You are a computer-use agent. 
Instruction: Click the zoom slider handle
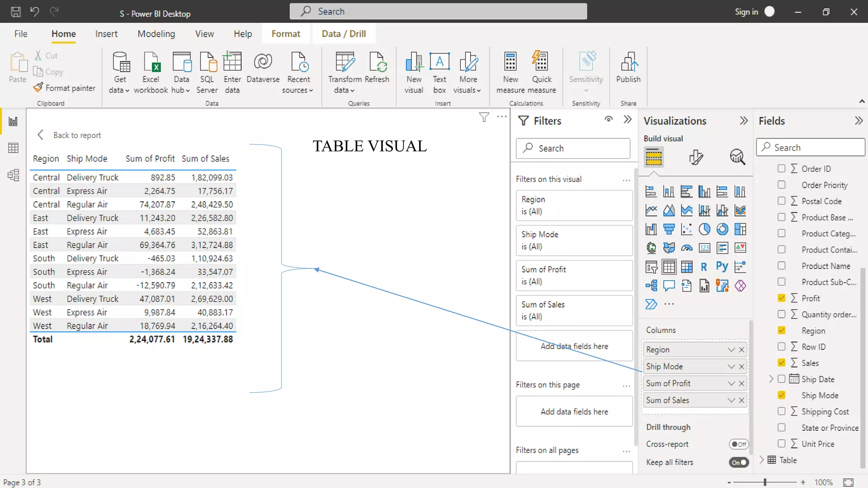click(x=765, y=482)
